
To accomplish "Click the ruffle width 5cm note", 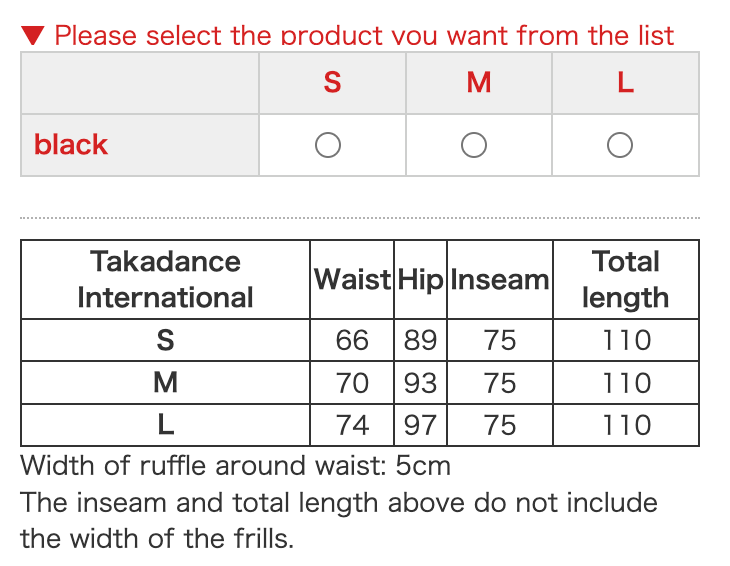I will 235,465.
